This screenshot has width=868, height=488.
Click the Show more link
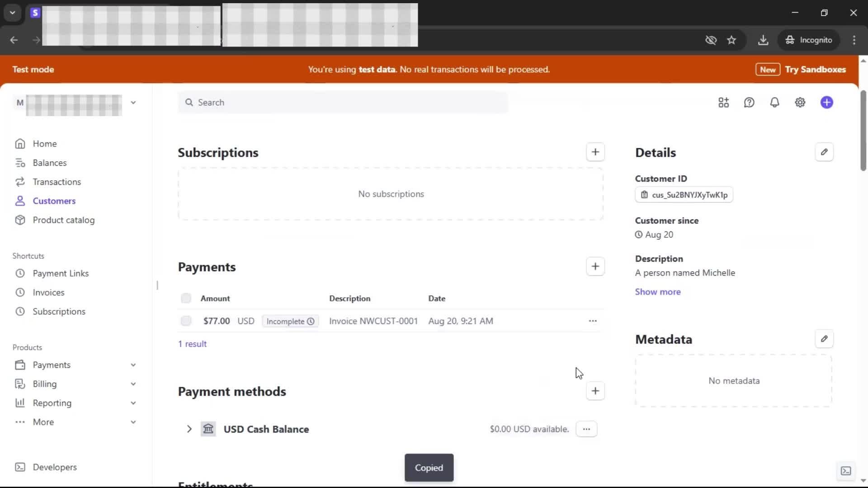pyautogui.click(x=657, y=292)
